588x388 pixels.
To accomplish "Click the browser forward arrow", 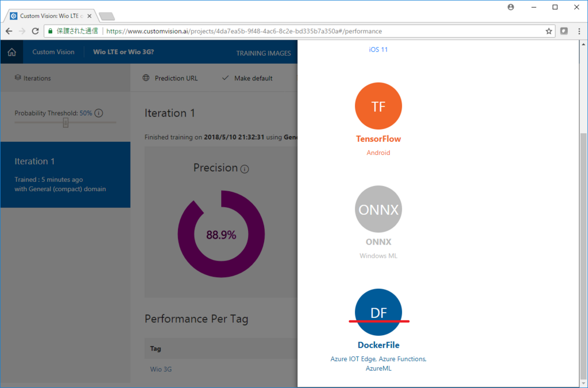I will click(22, 31).
